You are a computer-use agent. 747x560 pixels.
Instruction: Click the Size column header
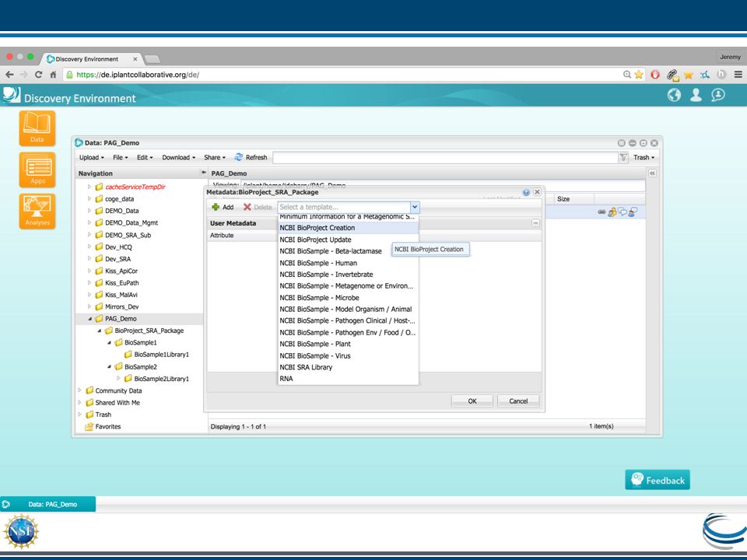click(x=573, y=199)
